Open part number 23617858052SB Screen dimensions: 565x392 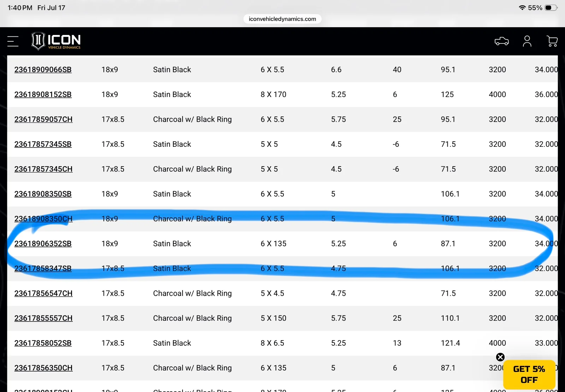43,343
